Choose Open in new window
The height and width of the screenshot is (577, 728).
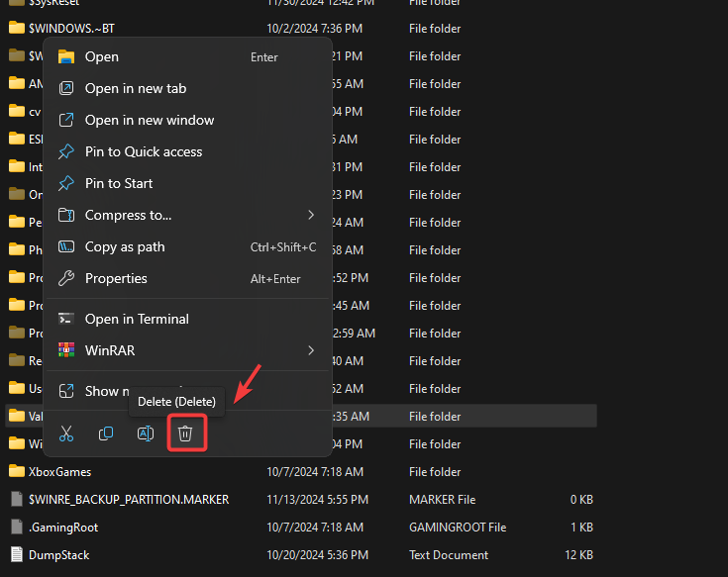click(x=150, y=120)
